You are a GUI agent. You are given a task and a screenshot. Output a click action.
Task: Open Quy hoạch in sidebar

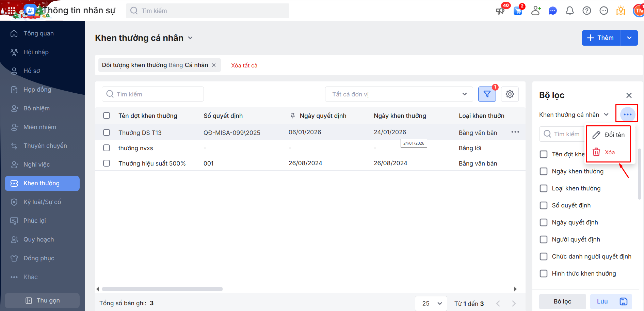click(42, 239)
